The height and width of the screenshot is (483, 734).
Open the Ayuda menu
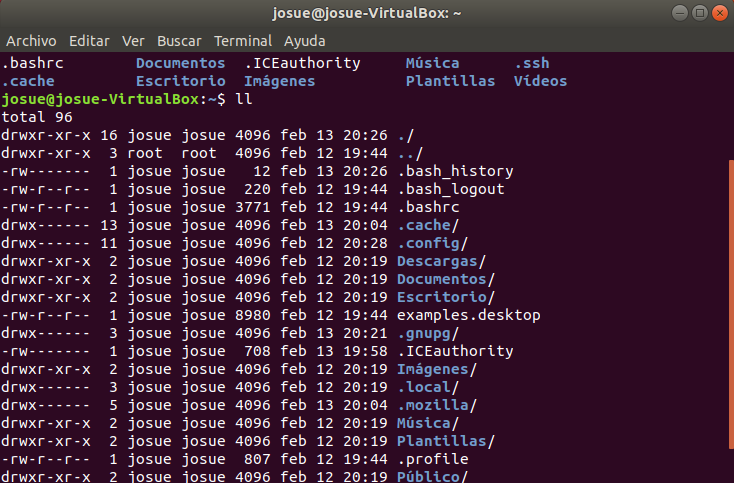click(304, 41)
